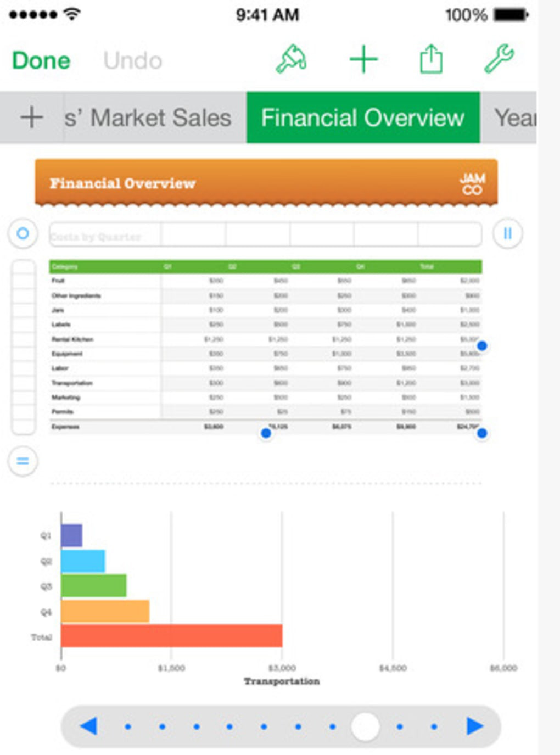Tap the Undo button
560x755 pixels.
[x=133, y=60]
